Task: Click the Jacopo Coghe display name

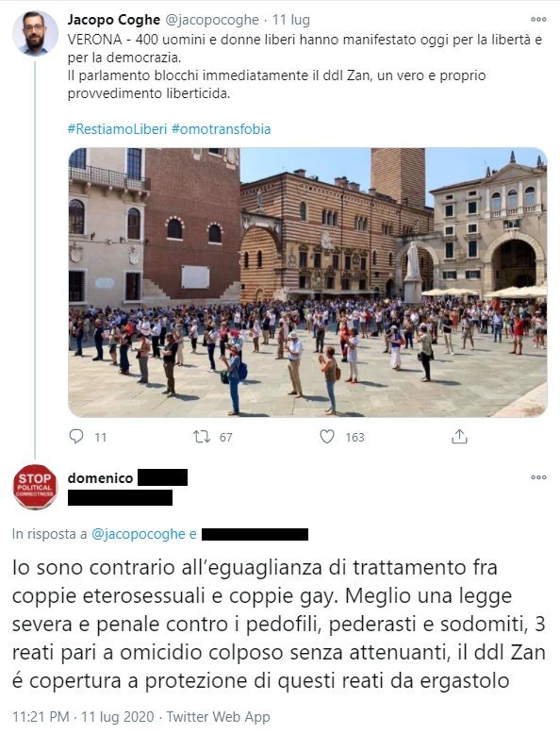Action: (114, 20)
